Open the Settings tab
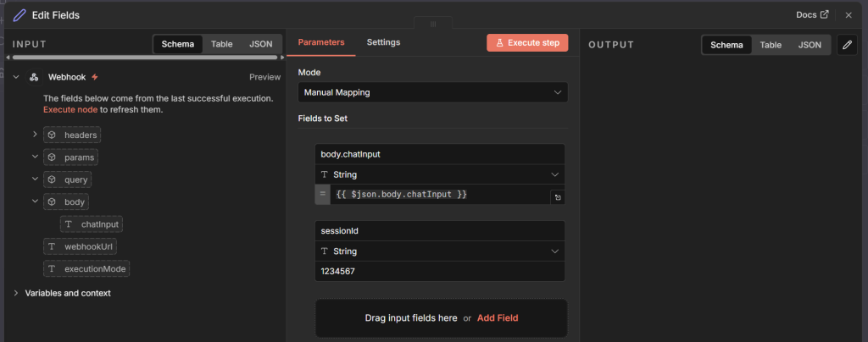Viewport: 868px width, 342px height. 383,42
